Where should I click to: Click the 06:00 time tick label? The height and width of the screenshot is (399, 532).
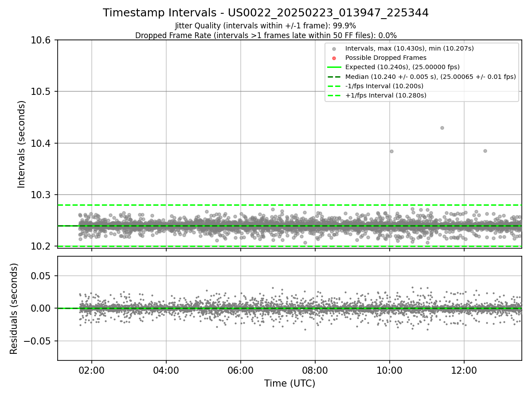point(241,370)
